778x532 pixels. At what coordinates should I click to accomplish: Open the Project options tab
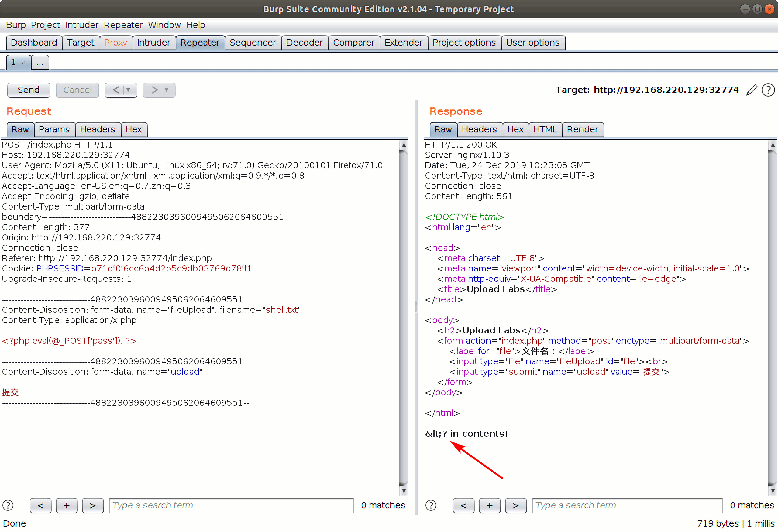[464, 43]
